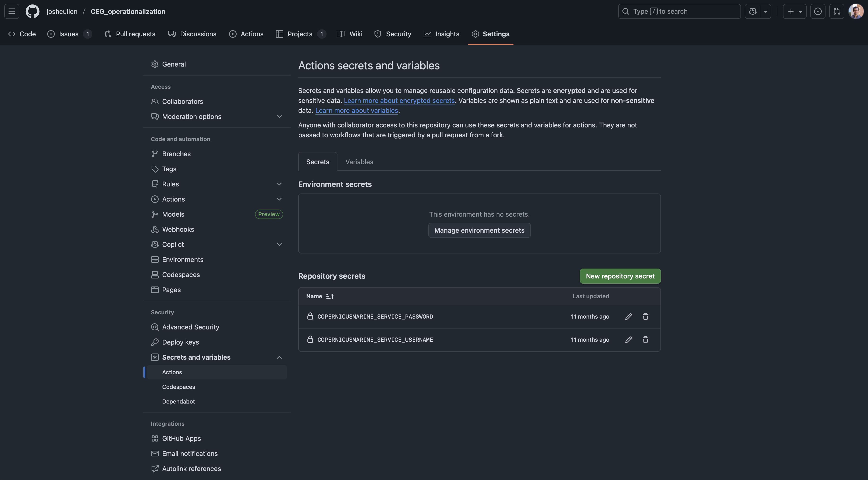Click New repository secret button
The height and width of the screenshot is (480, 868).
[x=620, y=276]
